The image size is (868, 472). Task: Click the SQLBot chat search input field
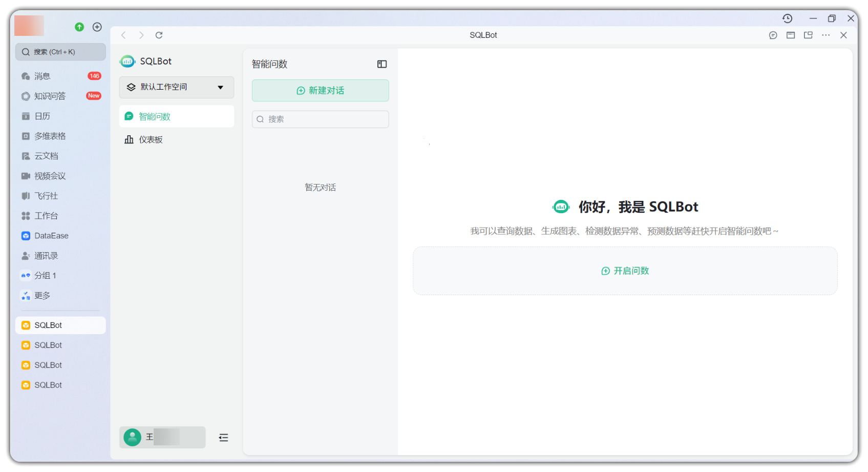(320, 119)
